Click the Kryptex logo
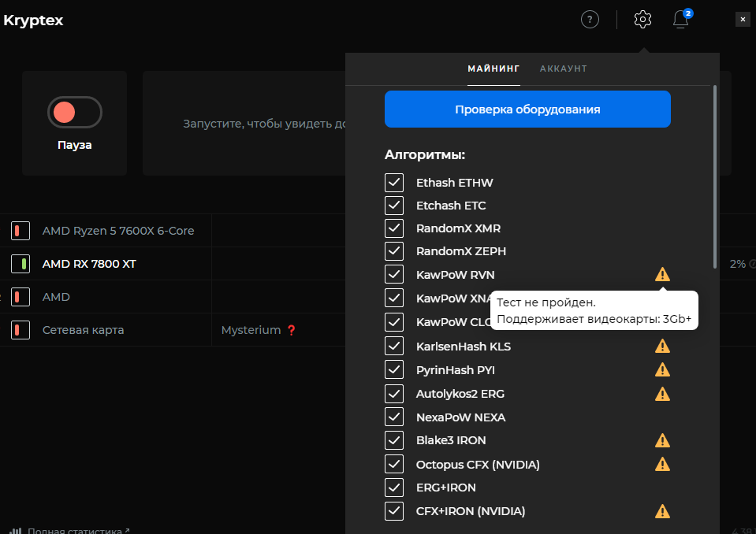756x534 pixels. click(x=33, y=20)
